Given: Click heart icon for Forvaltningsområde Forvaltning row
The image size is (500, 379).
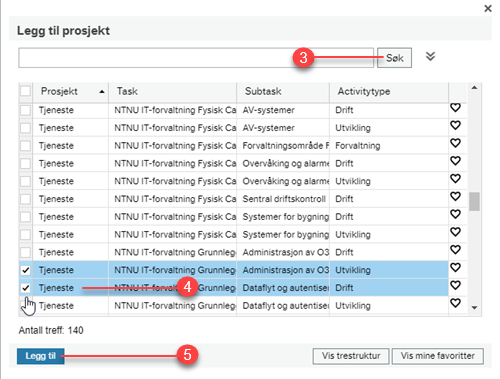Looking at the screenshot, I should pos(455,143).
